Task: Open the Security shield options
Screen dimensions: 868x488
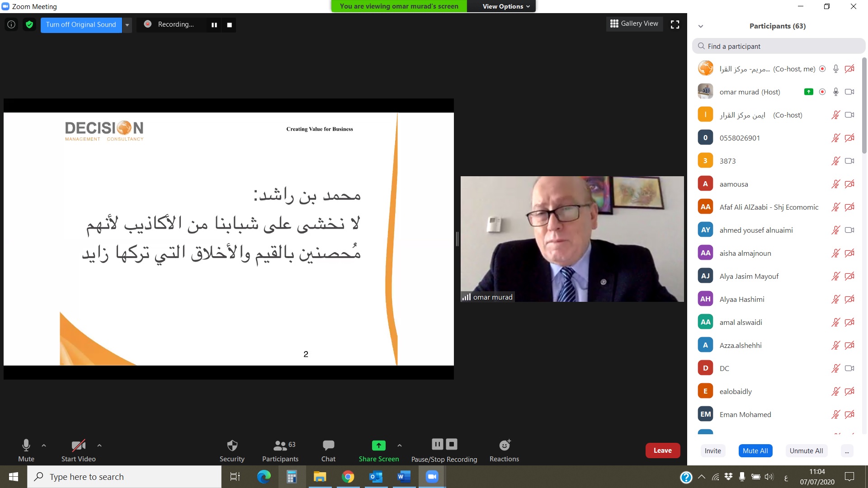Action: (x=232, y=450)
